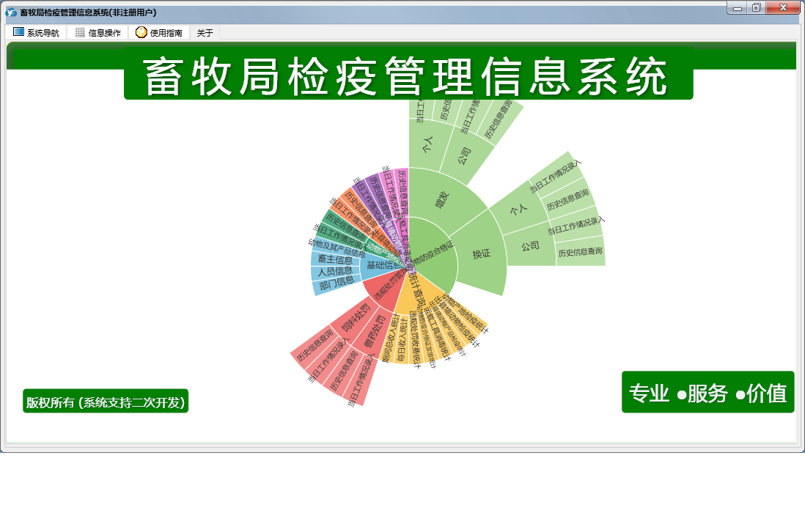Image resolution: width=805 pixels, height=532 pixels.
Task: Open the 畜主信息 blue segment
Action: (x=335, y=259)
